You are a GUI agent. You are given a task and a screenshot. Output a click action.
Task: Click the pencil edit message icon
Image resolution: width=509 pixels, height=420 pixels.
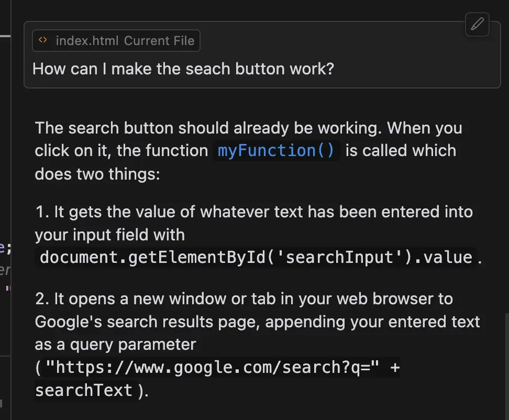(477, 24)
